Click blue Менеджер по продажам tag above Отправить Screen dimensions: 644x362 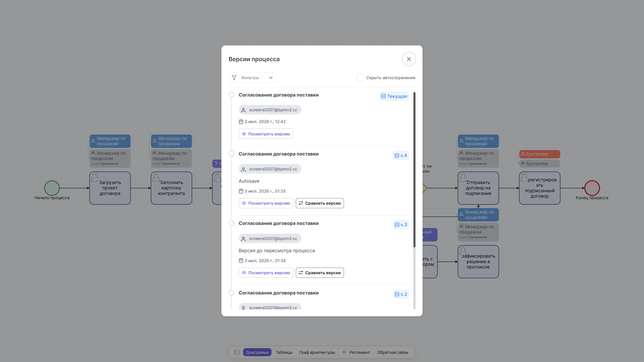point(478,141)
